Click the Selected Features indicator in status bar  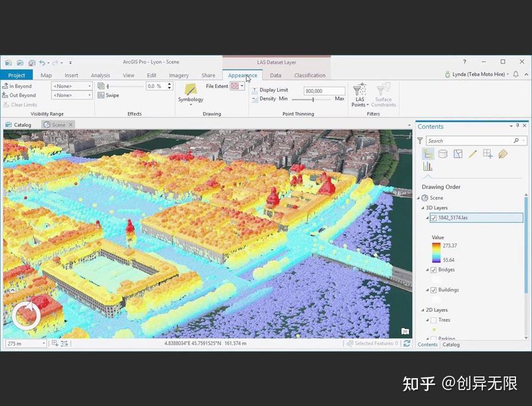tap(372, 343)
